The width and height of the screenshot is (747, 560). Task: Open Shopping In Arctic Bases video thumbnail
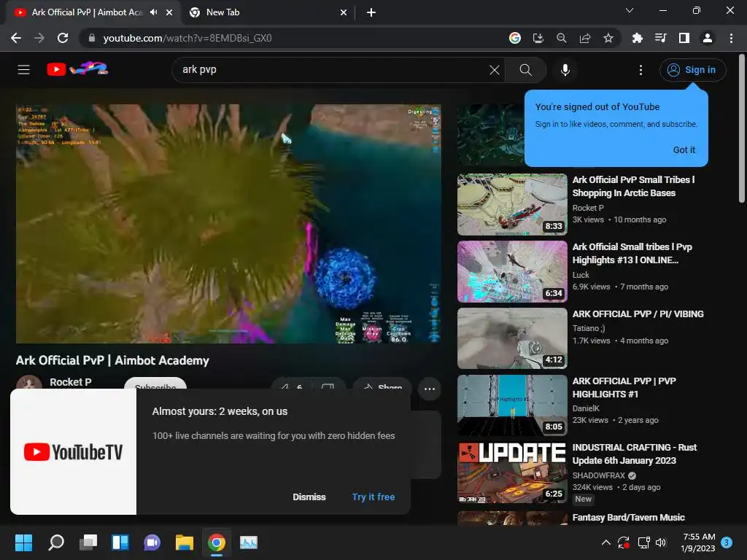point(512,204)
